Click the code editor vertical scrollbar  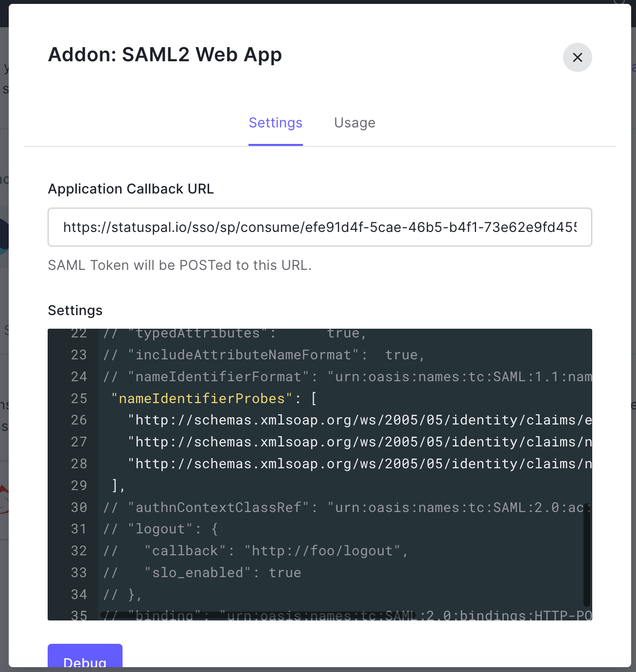pyautogui.click(x=587, y=554)
